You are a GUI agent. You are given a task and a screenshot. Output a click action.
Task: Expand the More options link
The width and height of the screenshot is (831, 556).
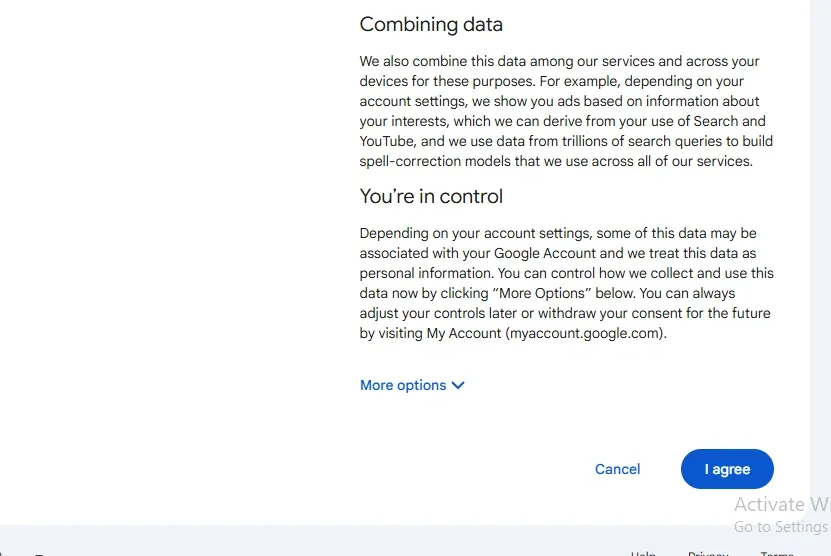(x=403, y=385)
